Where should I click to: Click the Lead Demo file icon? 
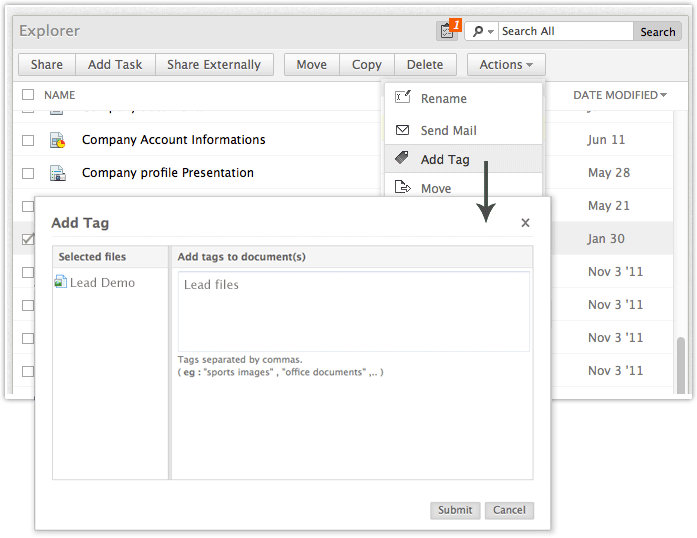pos(61,283)
